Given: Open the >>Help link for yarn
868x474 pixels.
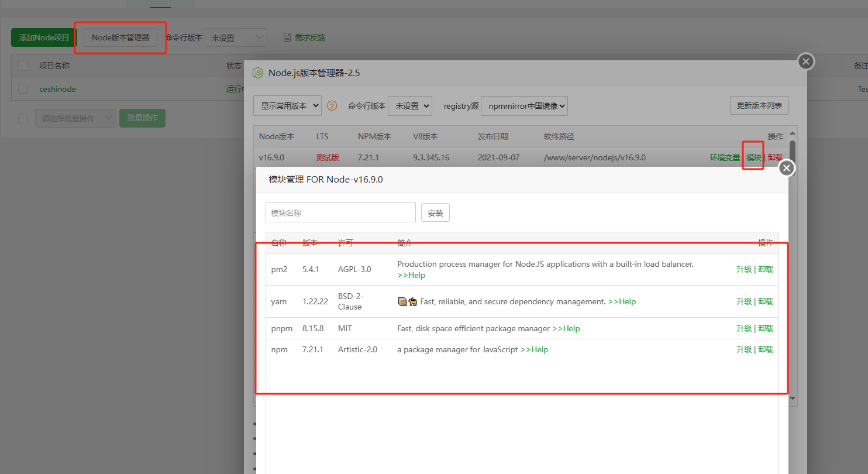Looking at the screenshot, I should (622, 301).
